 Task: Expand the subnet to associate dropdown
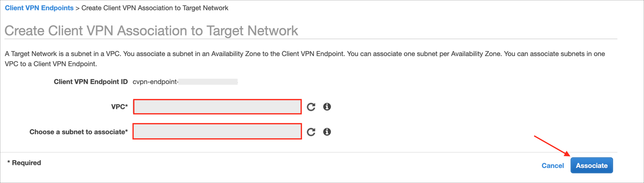(x=217, y=131)
